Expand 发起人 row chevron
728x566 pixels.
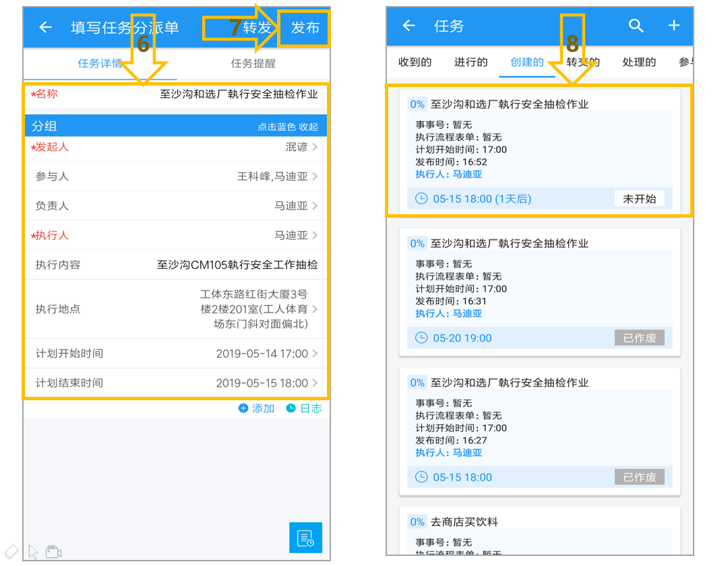tap(315, 147)
